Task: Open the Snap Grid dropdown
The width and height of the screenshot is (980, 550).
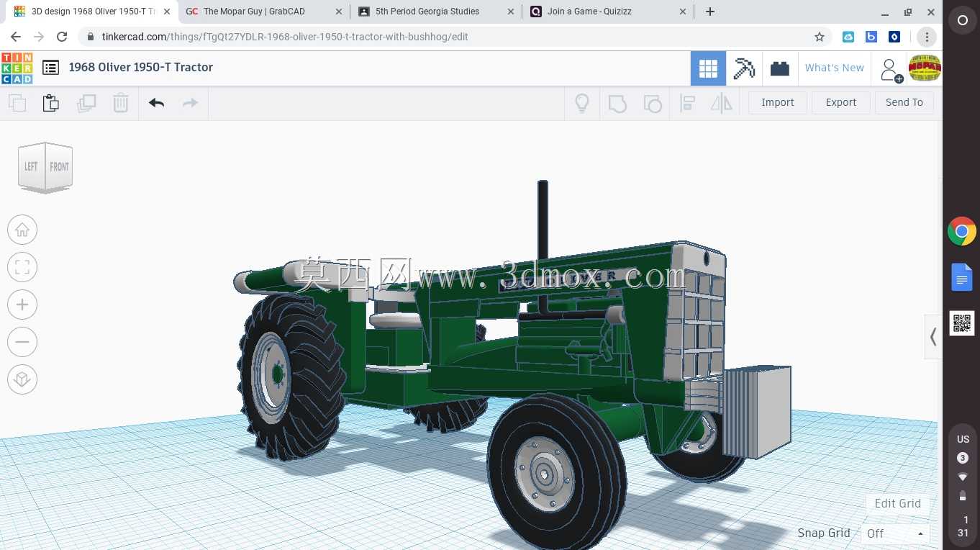Action: tap(895, 533)
